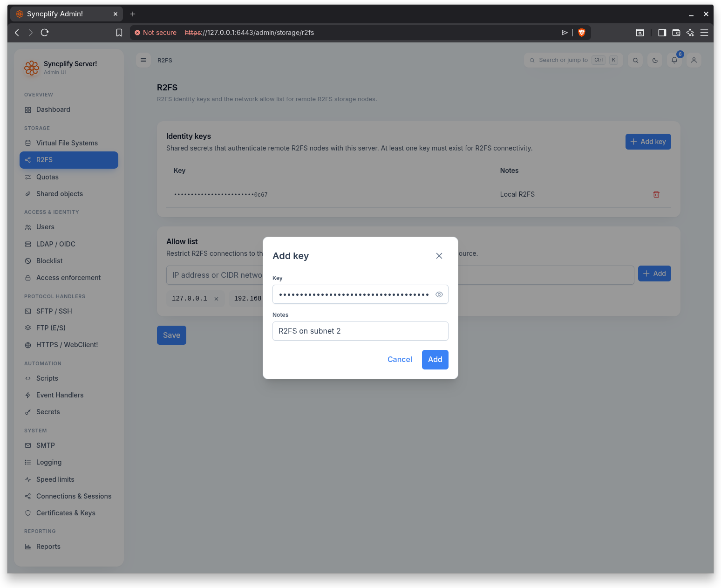The height and width of the screenshot is (588, 721).
Task: Delete the Local R2FS key
Action: click(656, 194)
